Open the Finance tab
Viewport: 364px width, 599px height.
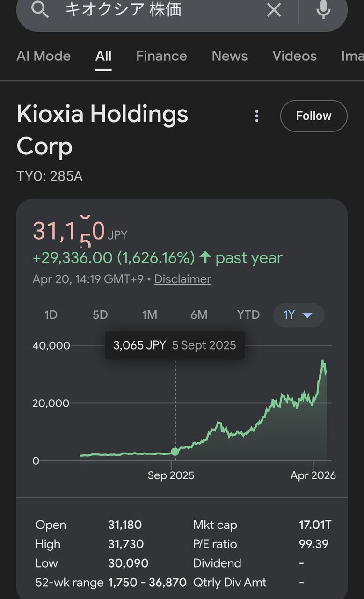(x=161, y=56)
